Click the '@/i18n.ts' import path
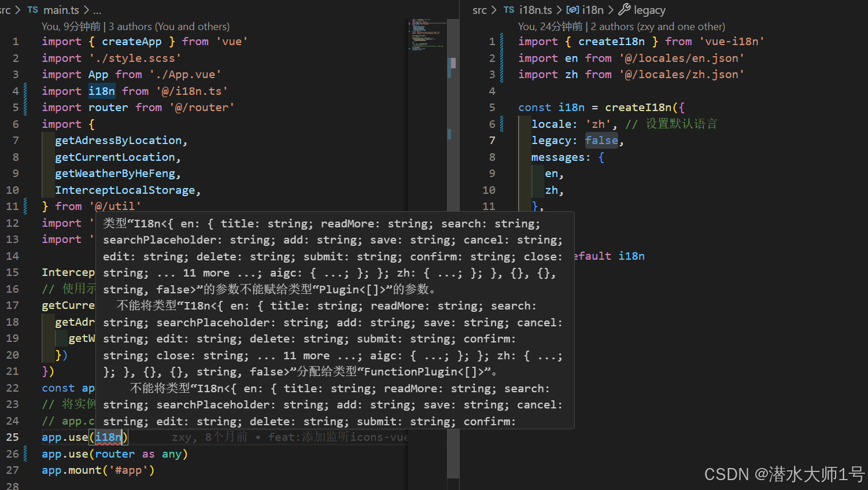This screenshot has width=868, height=490. 192,91
